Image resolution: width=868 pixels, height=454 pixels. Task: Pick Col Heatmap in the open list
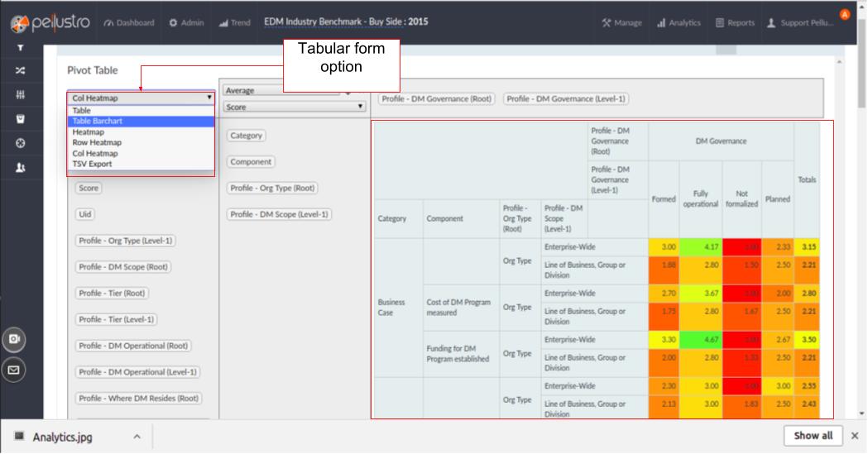click(x=141, y=153)
